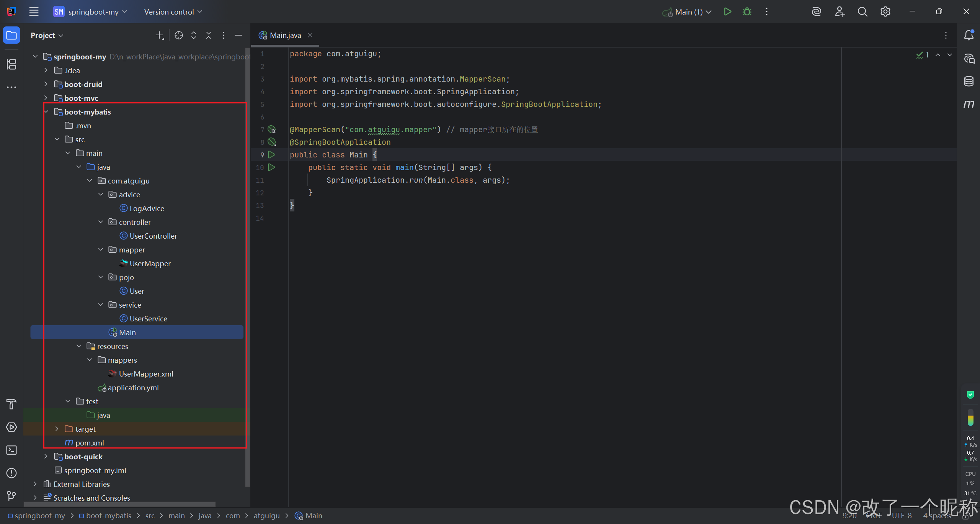The image size is (980, 524).
Task: Open the Notifications bell panel
Action: click(969, 35)
